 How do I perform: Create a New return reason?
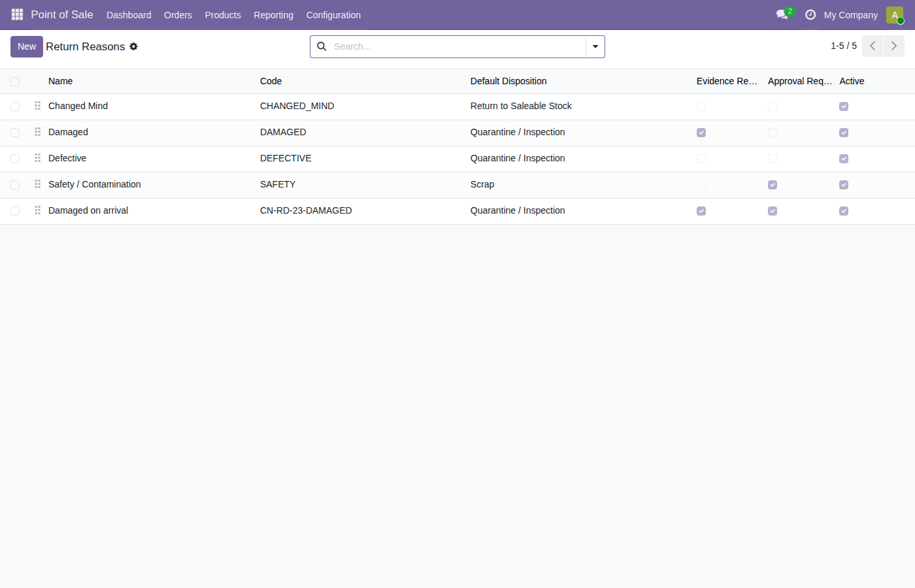pos(27,46)
